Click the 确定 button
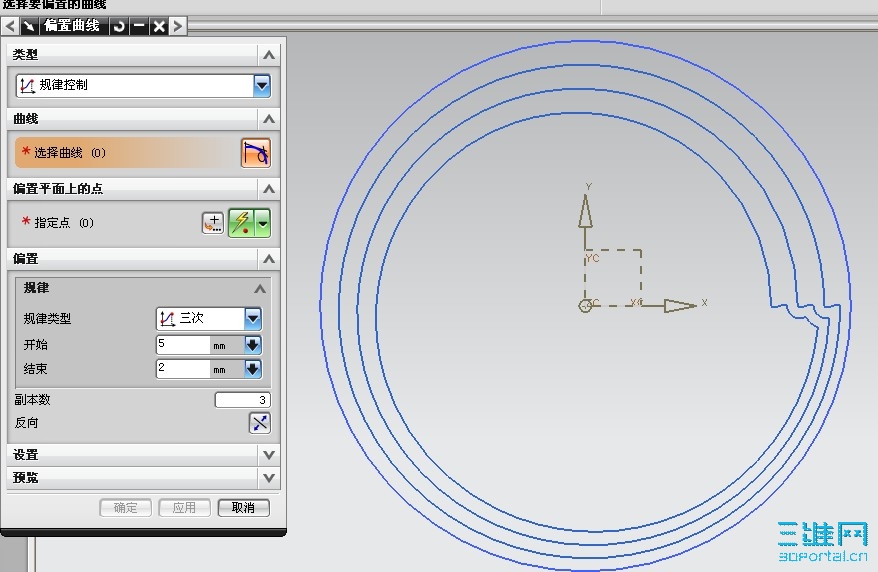The width and height of the screenshot is (878, 572). tap(125, 508)
